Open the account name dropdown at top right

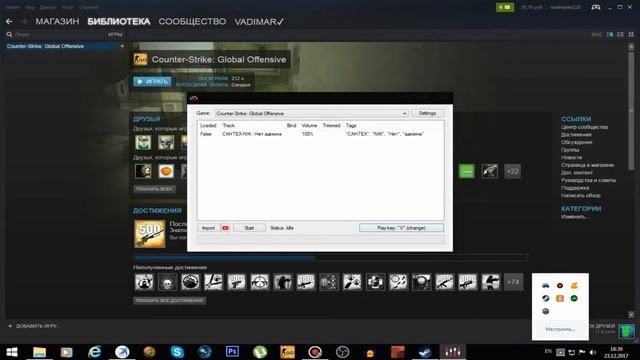(565, 7)
